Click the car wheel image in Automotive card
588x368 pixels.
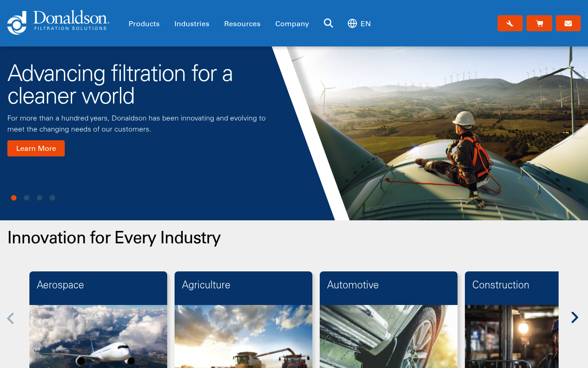389,336
